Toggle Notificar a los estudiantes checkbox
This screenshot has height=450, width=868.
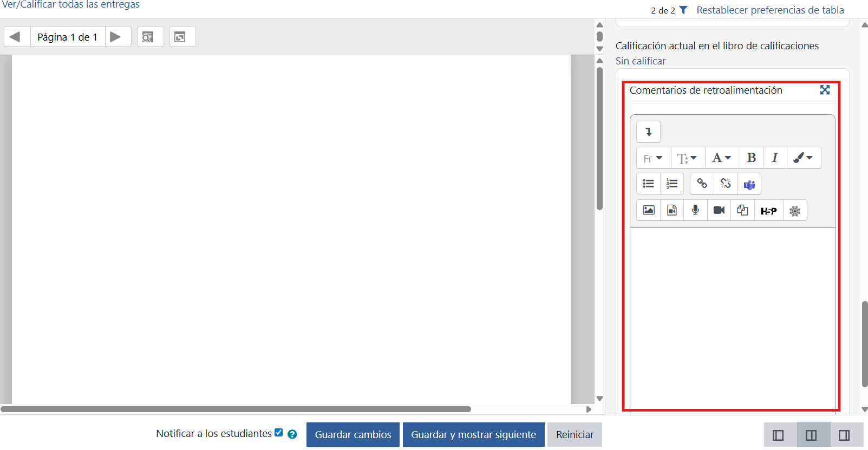[278, 432]
